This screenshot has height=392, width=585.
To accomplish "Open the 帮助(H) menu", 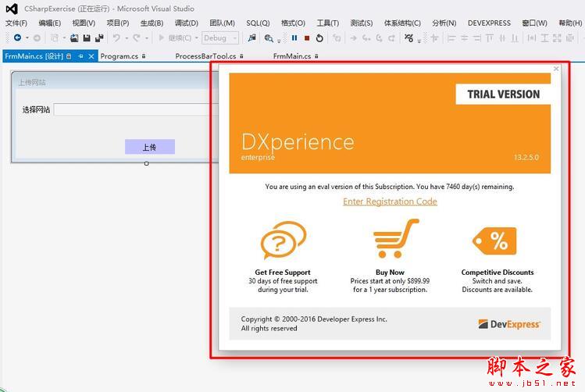I will (x=570, y=23).
